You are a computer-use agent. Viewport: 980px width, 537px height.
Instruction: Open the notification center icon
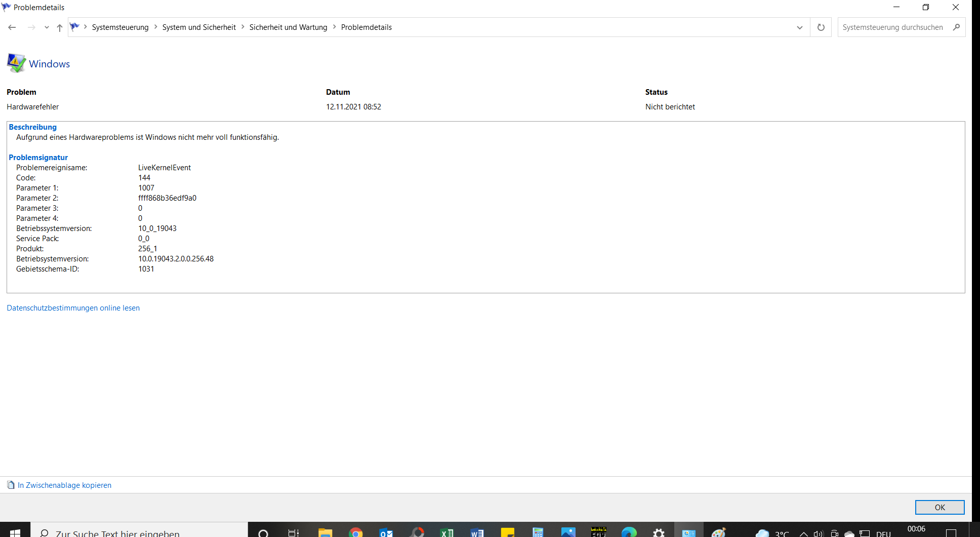(x=951, y=533)
